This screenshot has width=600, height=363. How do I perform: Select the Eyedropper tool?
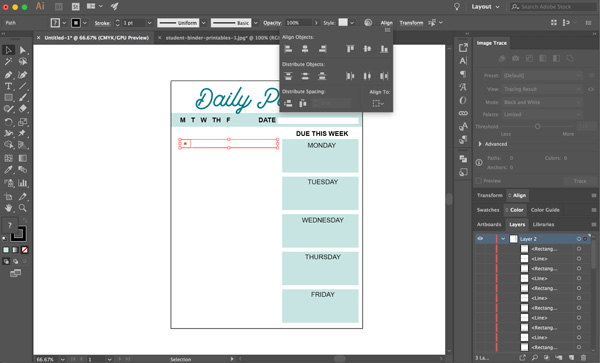click(8, 169)
